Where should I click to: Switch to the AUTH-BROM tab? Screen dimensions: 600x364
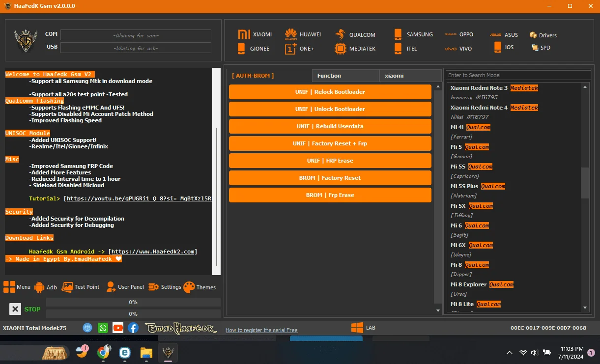point(269,76)
